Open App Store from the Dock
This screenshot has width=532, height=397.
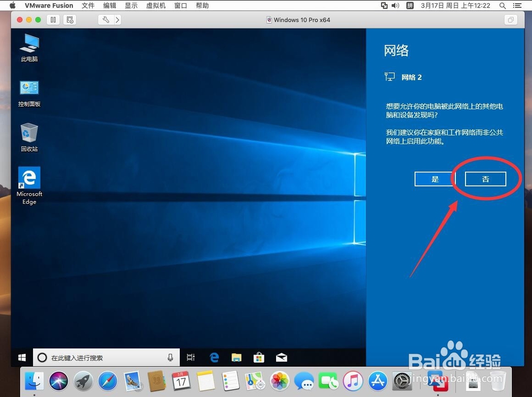click(x=378, y=381)
